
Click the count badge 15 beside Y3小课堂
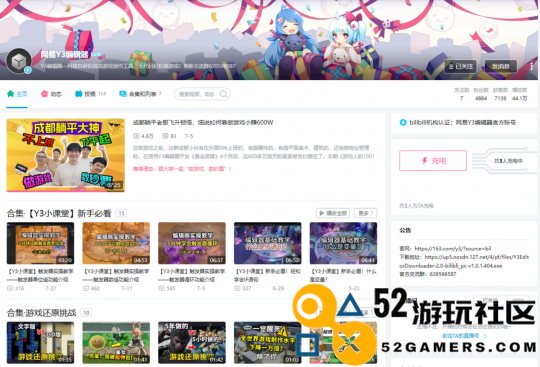121,213
